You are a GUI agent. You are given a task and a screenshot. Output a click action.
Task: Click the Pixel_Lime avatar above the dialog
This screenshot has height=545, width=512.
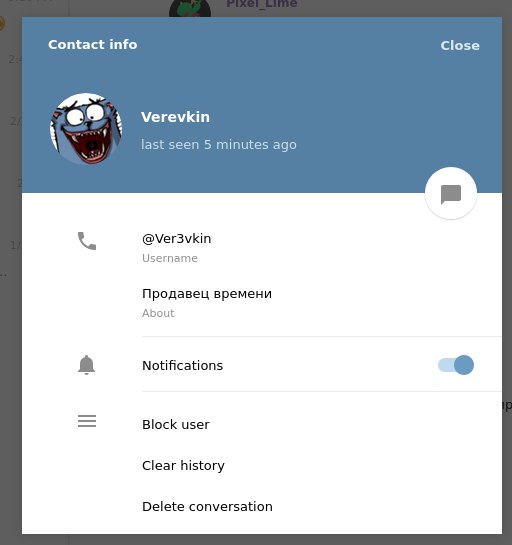[x=190, y=8]
